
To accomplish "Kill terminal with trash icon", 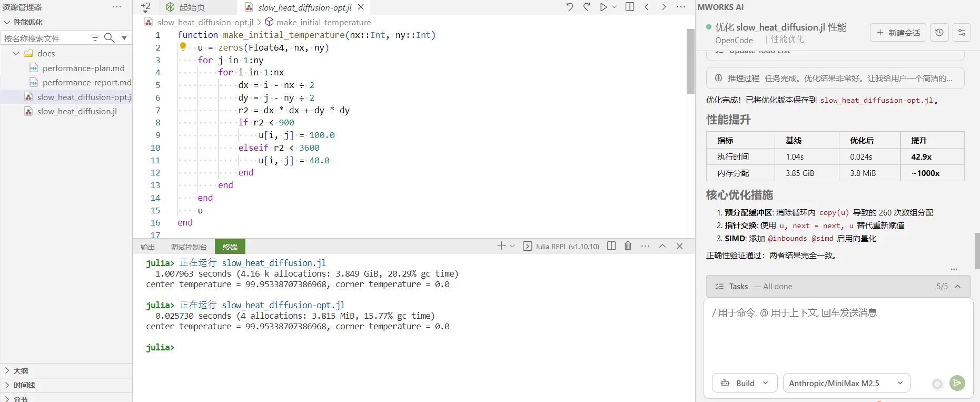I will (x=628, y=246).
